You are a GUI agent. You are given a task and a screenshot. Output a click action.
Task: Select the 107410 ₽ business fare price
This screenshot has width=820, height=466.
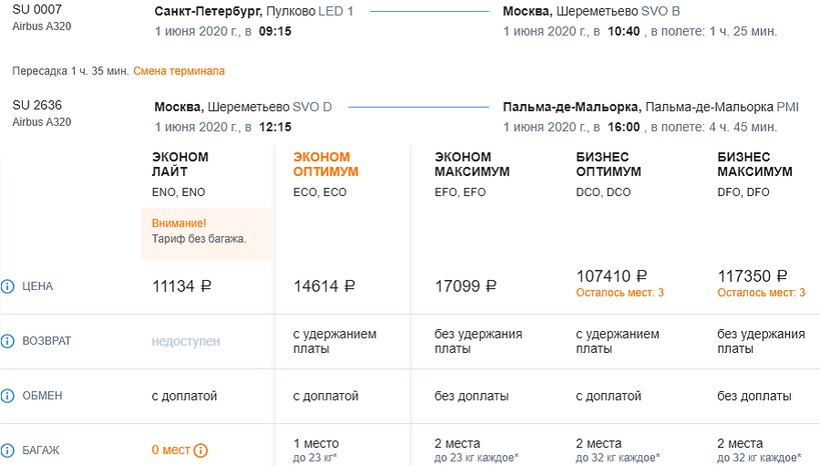[x=612, y=276]
